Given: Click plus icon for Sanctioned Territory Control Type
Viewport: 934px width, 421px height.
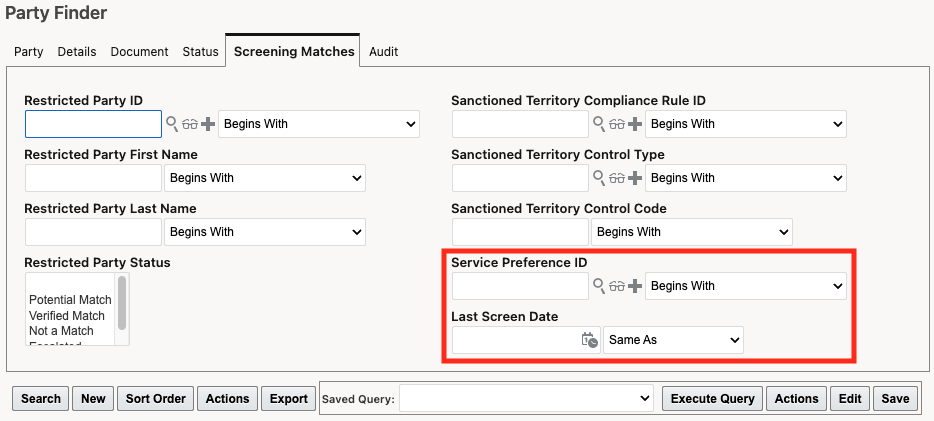Looking at the screenshot, I should (x=636, y=178).
